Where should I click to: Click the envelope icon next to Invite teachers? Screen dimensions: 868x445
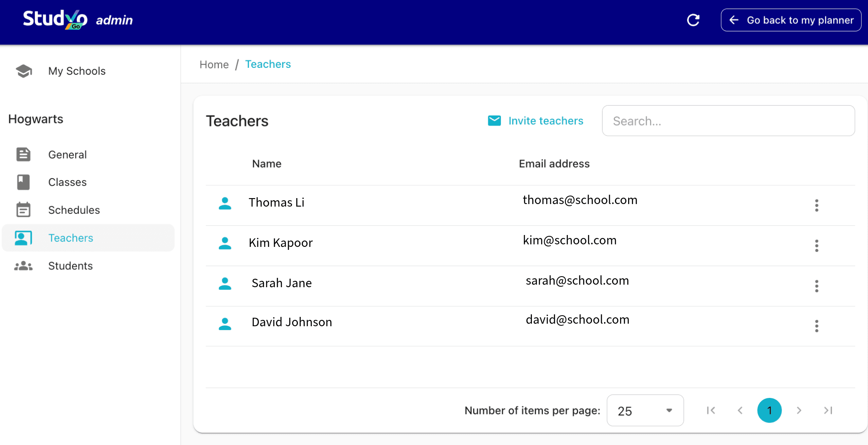[494, 120]
